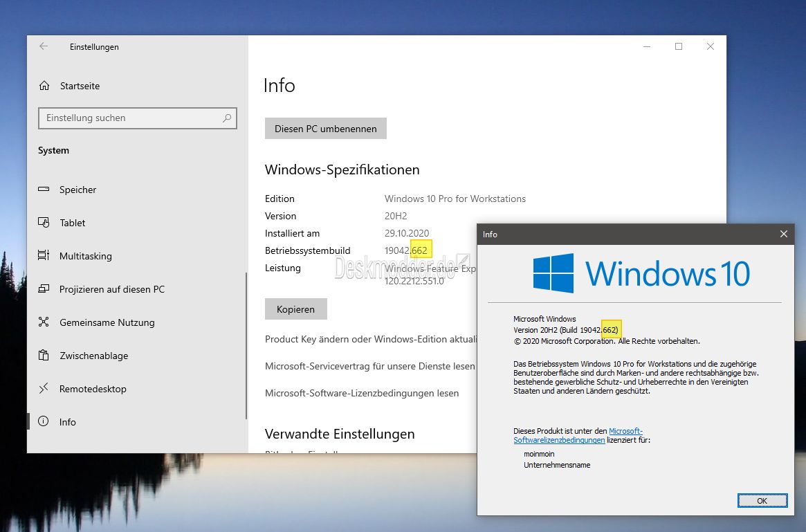Click the version value 20H2
This screenshot has width=806, height=532.
(x=396, y=216)
